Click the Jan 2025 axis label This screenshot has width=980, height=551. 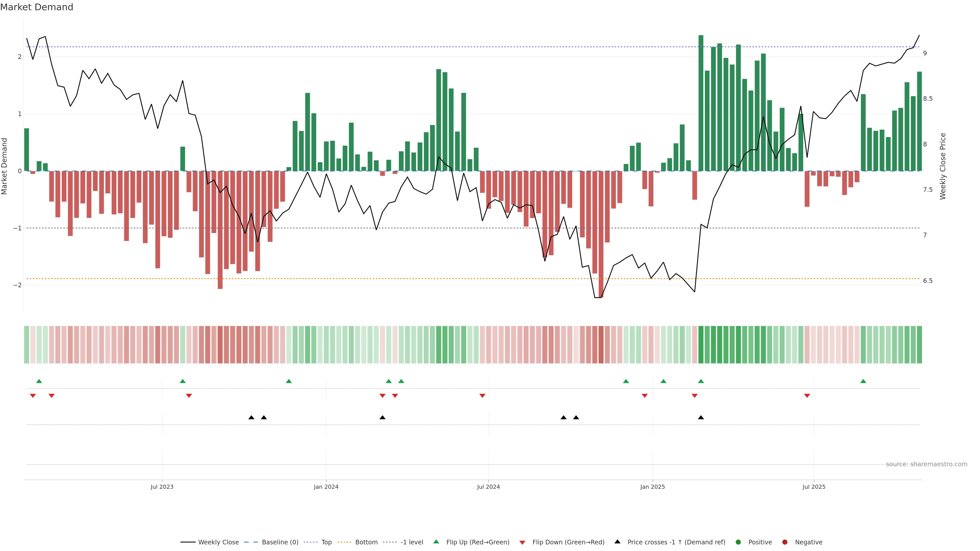pyautogui.click(x=653, y=487)
